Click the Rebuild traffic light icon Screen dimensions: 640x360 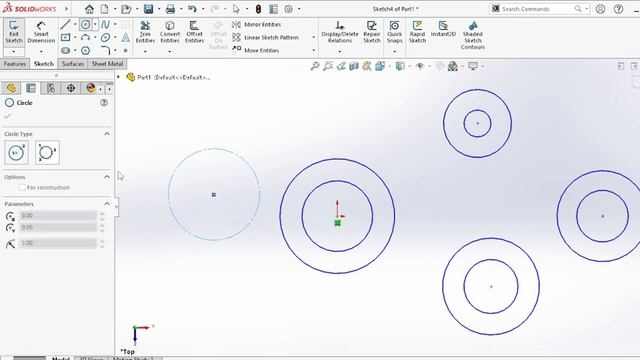[x=258, y=9]
